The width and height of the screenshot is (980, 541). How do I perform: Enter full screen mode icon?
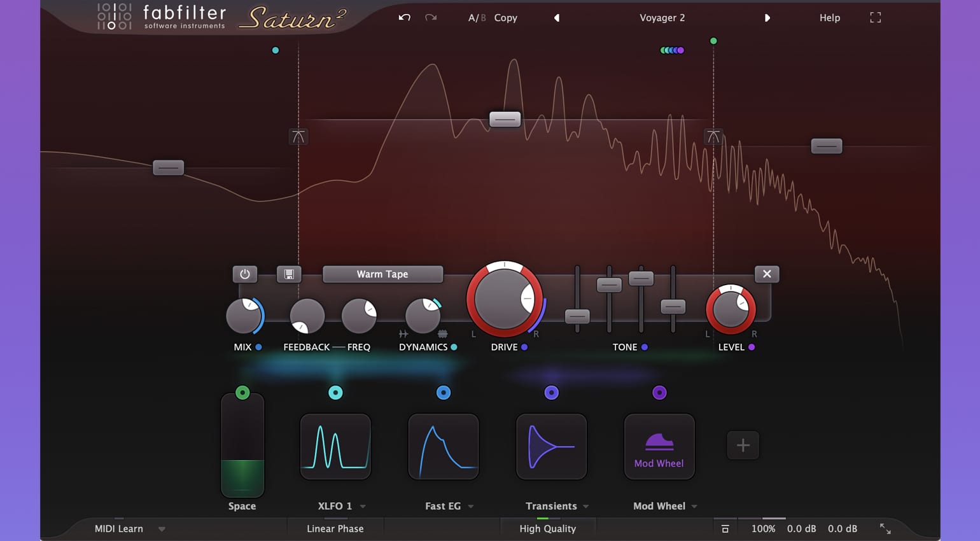coord(876,18)
